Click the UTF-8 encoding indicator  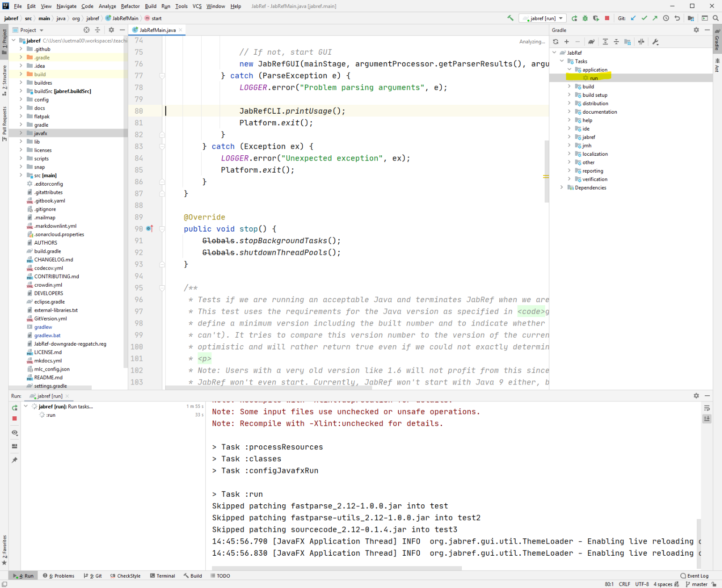coord(642,584)
